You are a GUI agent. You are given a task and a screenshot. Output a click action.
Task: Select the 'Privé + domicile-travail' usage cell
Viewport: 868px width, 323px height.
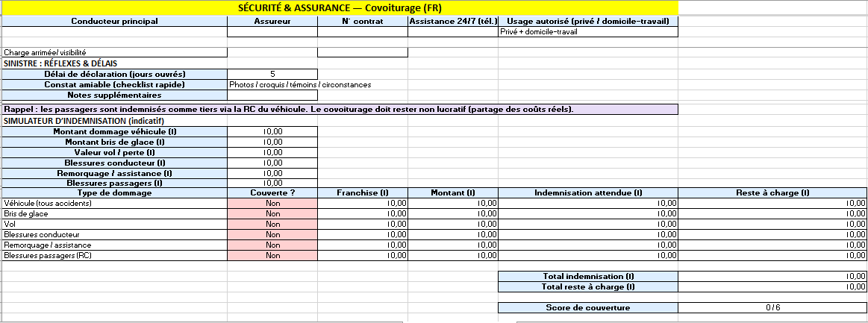587,32
